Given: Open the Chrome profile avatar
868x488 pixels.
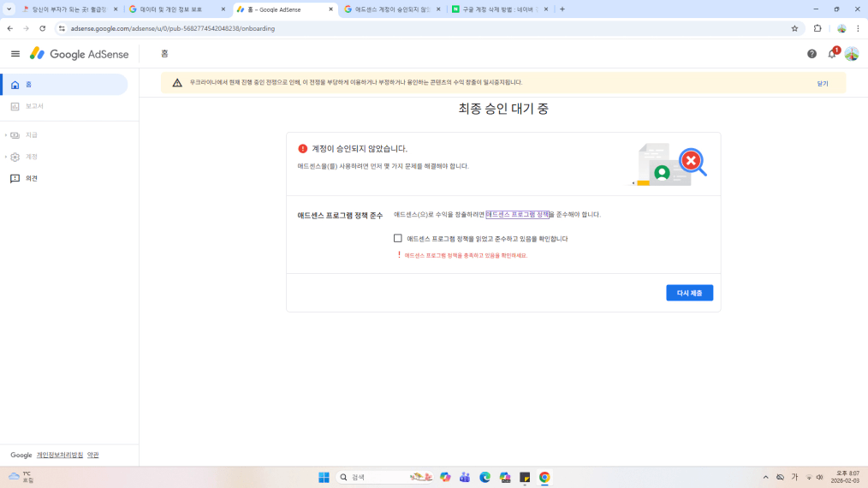Looking at the screenshot, I should click(841, 28).
